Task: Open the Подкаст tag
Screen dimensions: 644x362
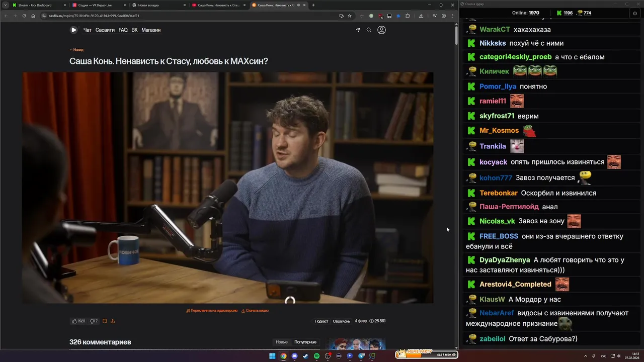Action: pyautogui.click(x=321, y=321)
